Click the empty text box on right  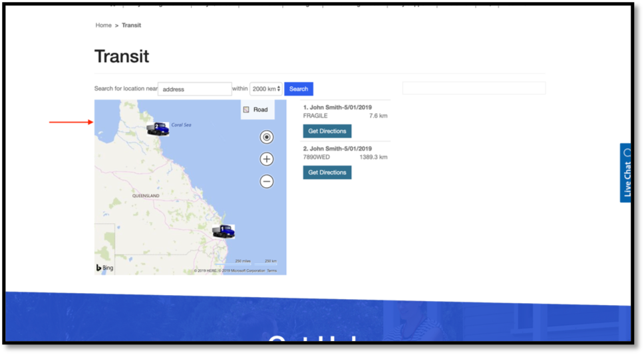coord(474,88)
